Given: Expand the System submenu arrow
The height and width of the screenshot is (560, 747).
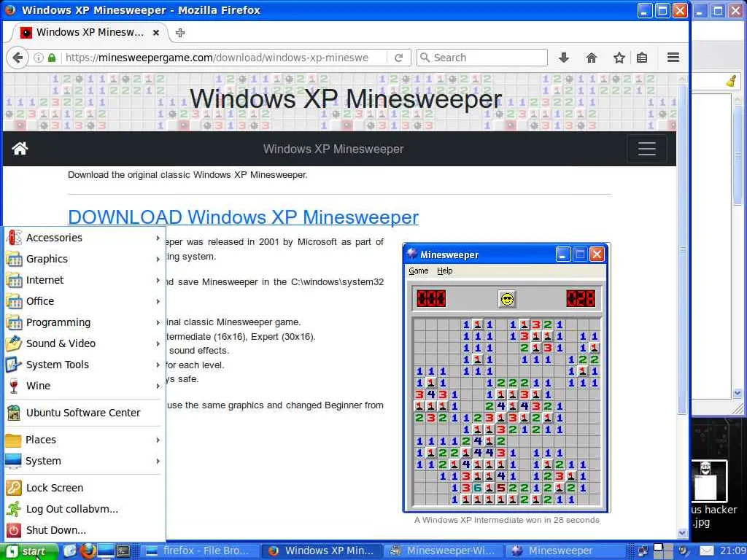Looking at the screenshot, I should click(x=158, y=461).
